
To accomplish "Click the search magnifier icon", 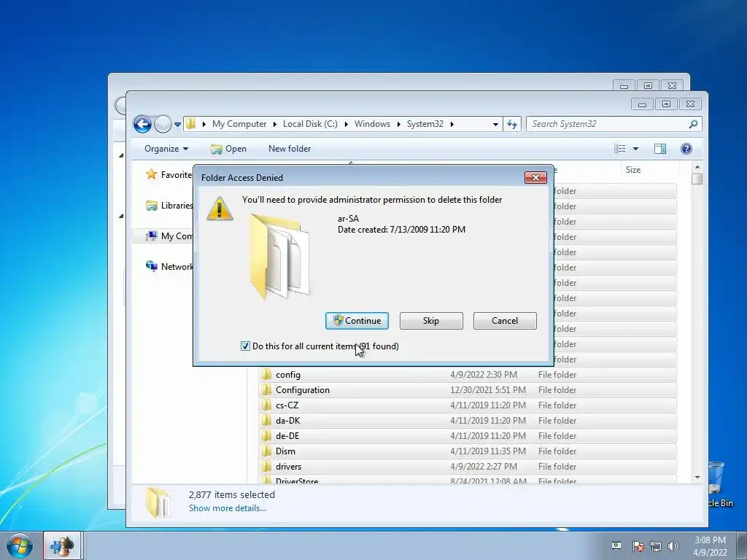I will click(693, 124).
